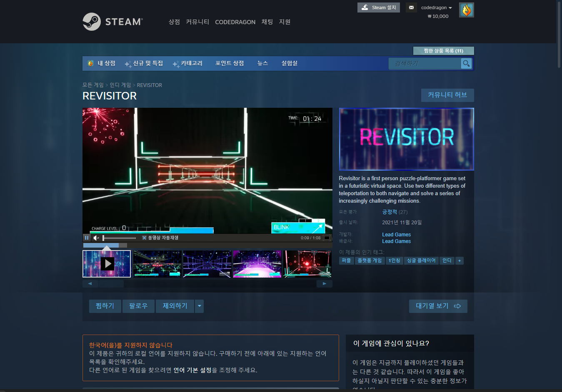Open the 채팅 top menu
Screen dimensions: 562x392
click(x=267, y=22)
